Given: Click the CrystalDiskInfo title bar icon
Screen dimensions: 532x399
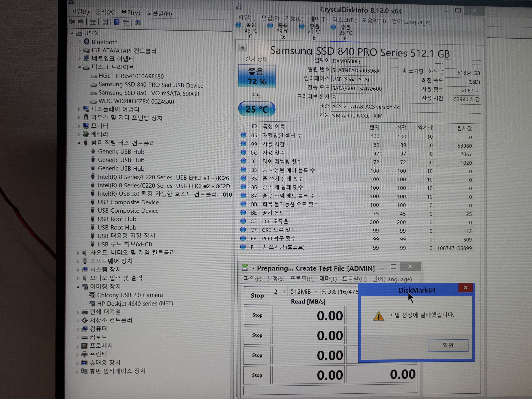Looking at the screenshot, I should point(239,7).
